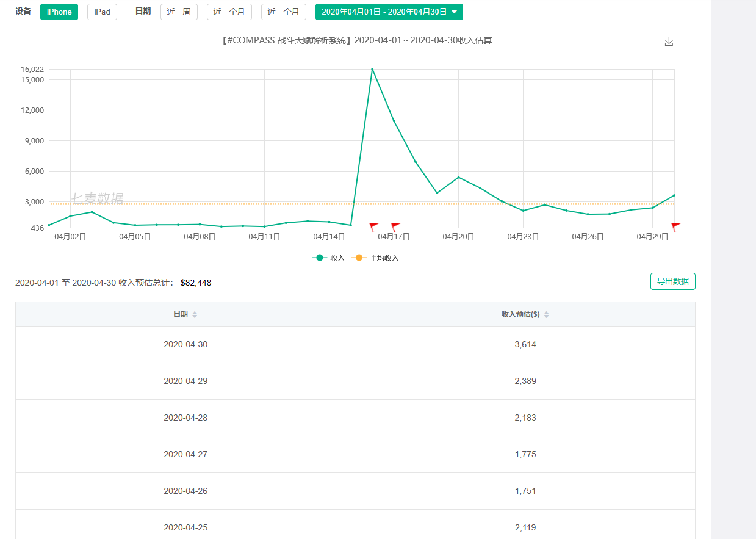The height and width of the screenshot is (539, 756).
Task: Select the iPhone device option
Action: click(59, 12)
